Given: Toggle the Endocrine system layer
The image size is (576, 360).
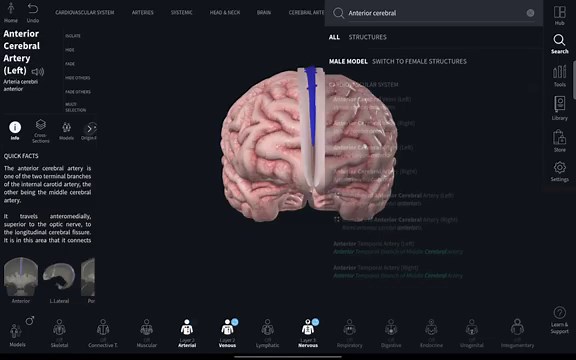Looking at the screenshot, I should tap(431, 333).
